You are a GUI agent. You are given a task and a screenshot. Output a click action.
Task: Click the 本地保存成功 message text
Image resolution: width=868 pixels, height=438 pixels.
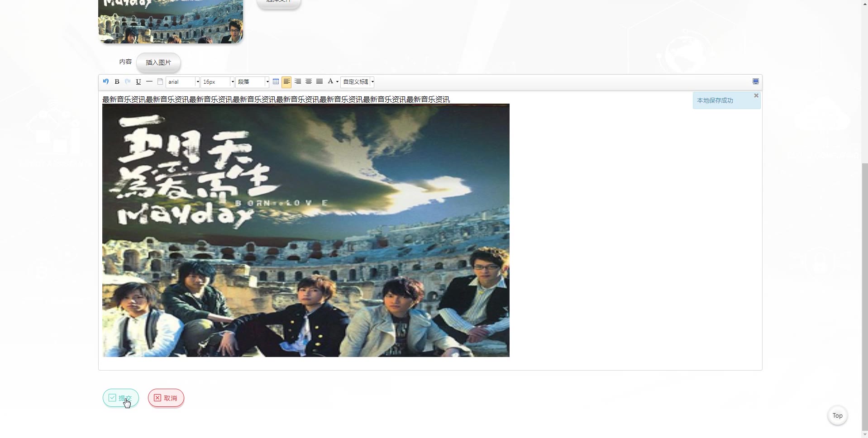(715, 100)
